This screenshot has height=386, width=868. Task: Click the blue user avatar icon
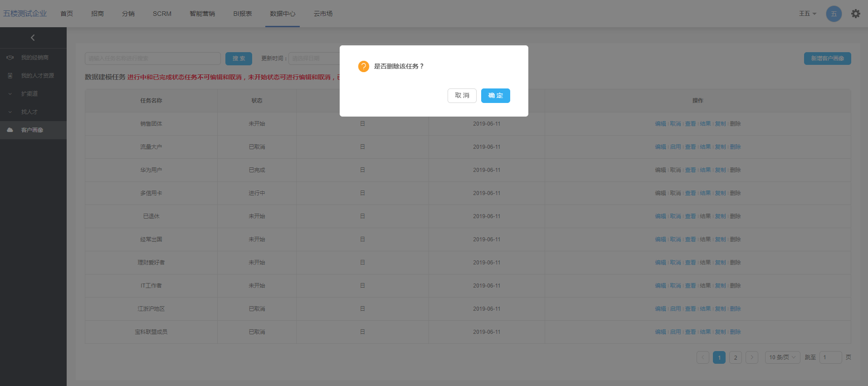click(834, 14)
